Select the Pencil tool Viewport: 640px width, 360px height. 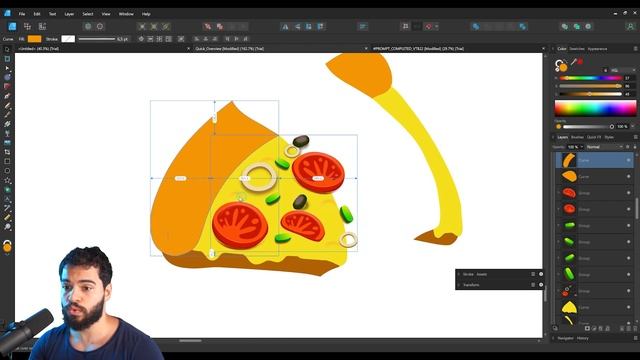point(7,106)
